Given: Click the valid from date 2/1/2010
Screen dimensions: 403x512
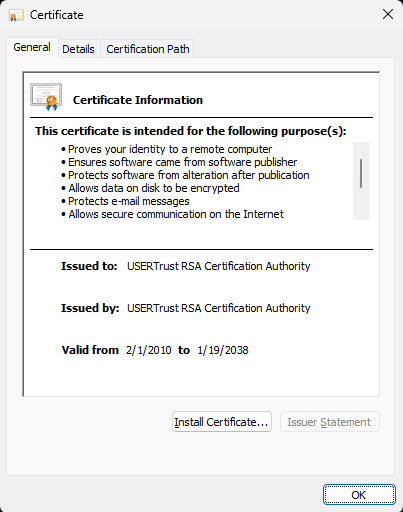Looking at the screenshot, I should pyautogui.click(x=149, y=350).
